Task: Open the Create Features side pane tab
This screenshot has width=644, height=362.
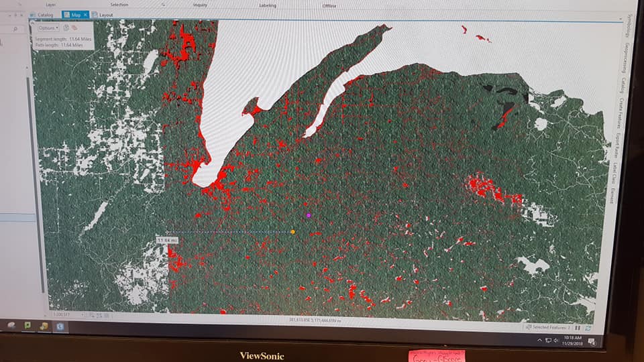Action: (621, 113)
